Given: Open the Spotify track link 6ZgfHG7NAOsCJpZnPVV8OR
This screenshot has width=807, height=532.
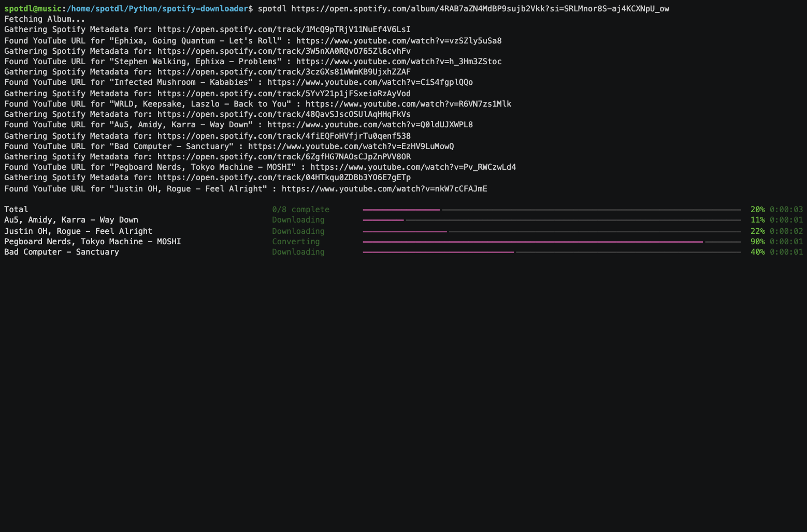Looking at the screenshot, I should (x=284, y=157).
